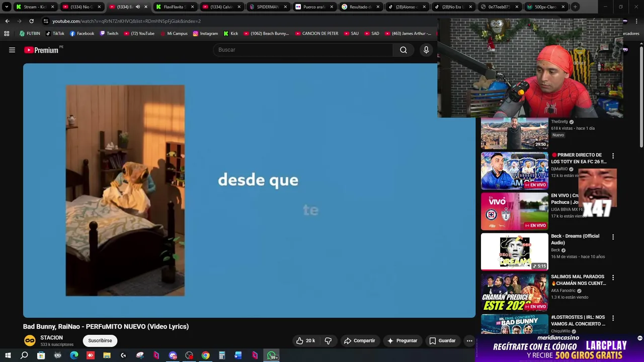Open the Kick bookmark
Screen dimensions: 644x362
pyautogui.click(x=231, y=33)
